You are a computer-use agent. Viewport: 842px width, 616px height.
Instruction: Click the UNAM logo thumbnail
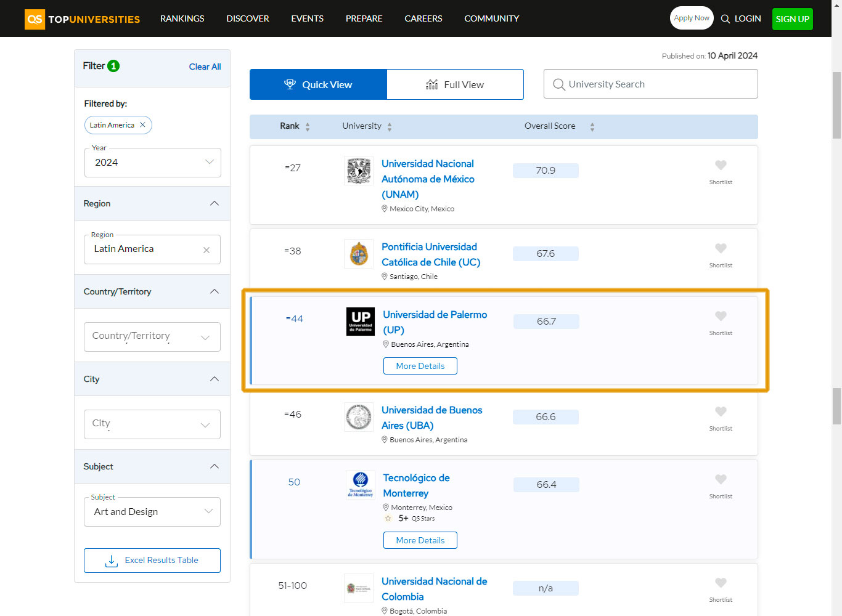pos(359,171)
